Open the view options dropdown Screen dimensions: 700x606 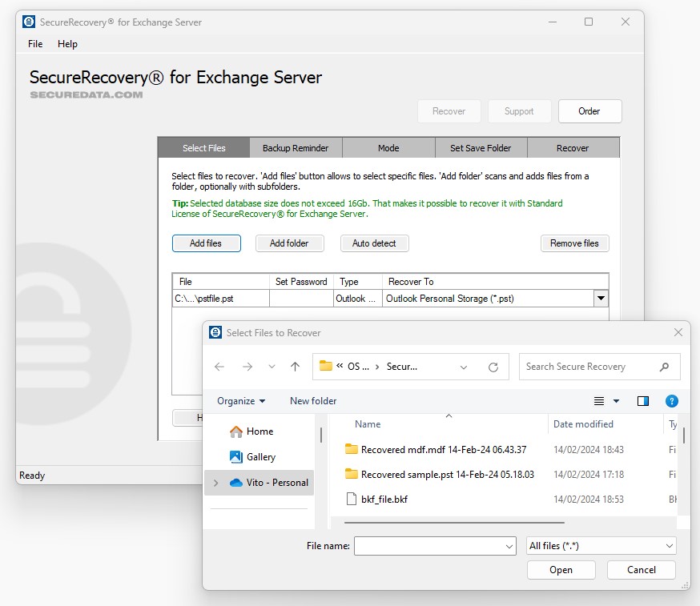[616, 401]
